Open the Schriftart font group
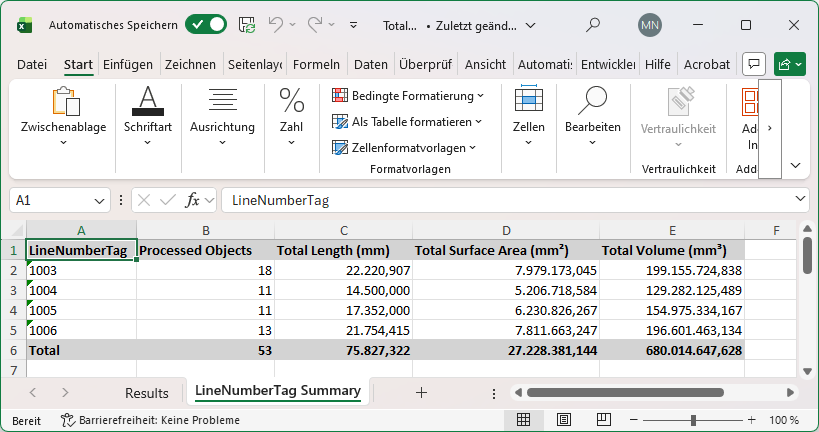This screenshot has height=432, width=819. tap(148, 118)
